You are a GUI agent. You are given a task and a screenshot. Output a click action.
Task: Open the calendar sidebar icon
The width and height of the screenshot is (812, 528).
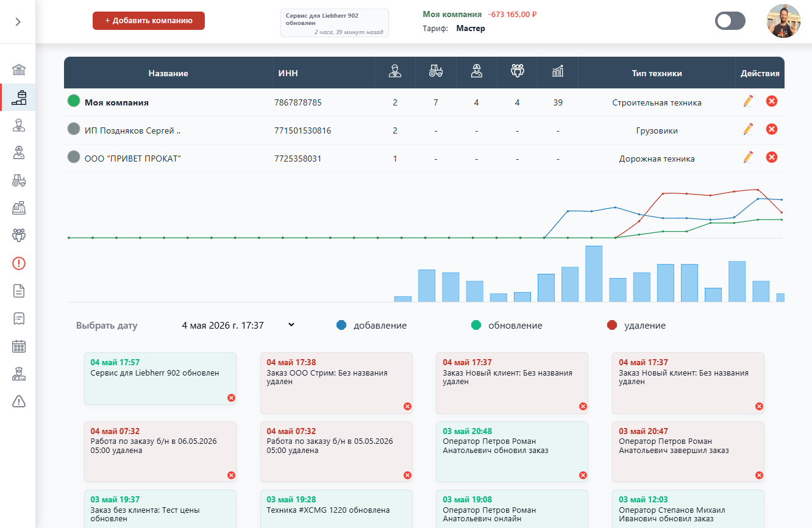pyautogui.click(x=19, y=346)
